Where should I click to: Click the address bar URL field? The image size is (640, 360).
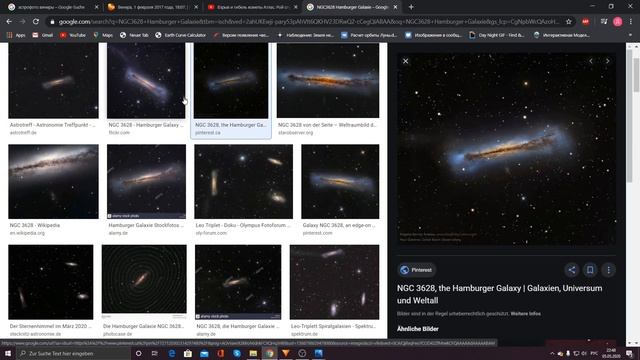[308, 22]
